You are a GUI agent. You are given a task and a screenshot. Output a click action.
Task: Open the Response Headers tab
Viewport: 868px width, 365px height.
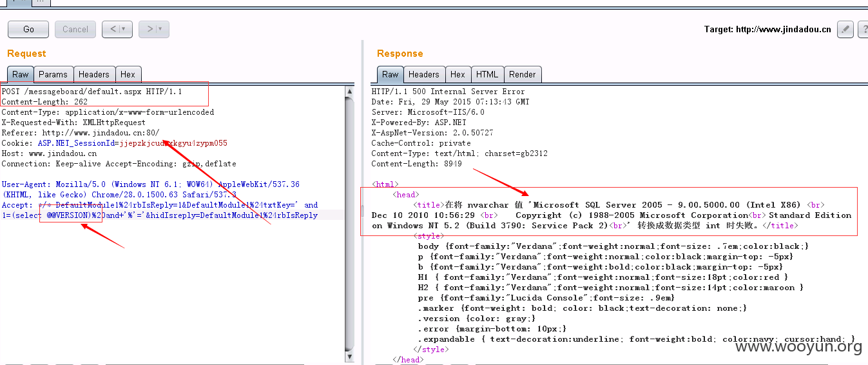click(x=424, y=74)
